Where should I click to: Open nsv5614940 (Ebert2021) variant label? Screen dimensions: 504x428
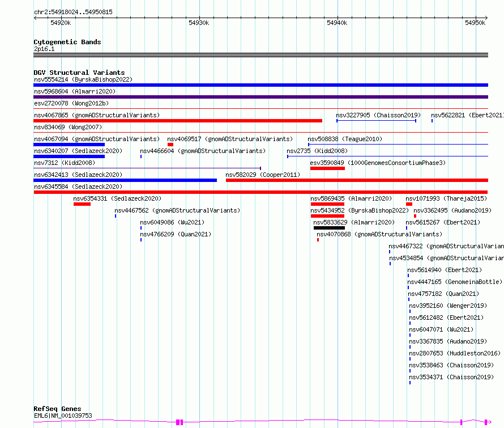click(445, 270)
